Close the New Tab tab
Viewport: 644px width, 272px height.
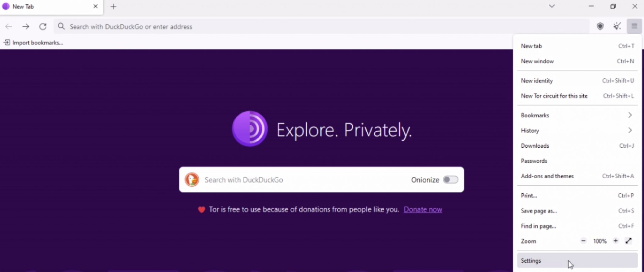point(96,7)
